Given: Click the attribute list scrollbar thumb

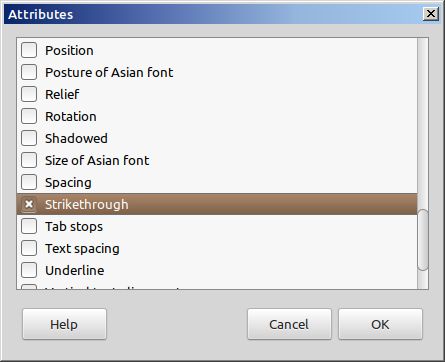Looking at the screenshot, I should point(423,240).
